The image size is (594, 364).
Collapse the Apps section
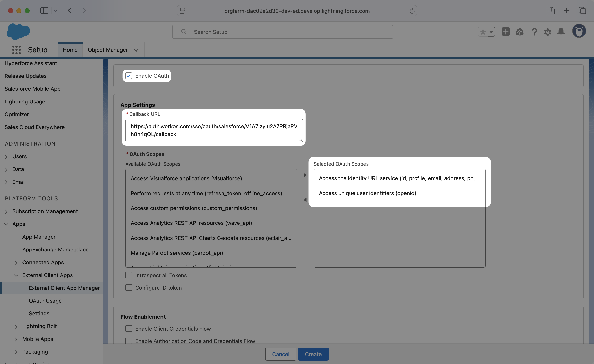(7, 224)
